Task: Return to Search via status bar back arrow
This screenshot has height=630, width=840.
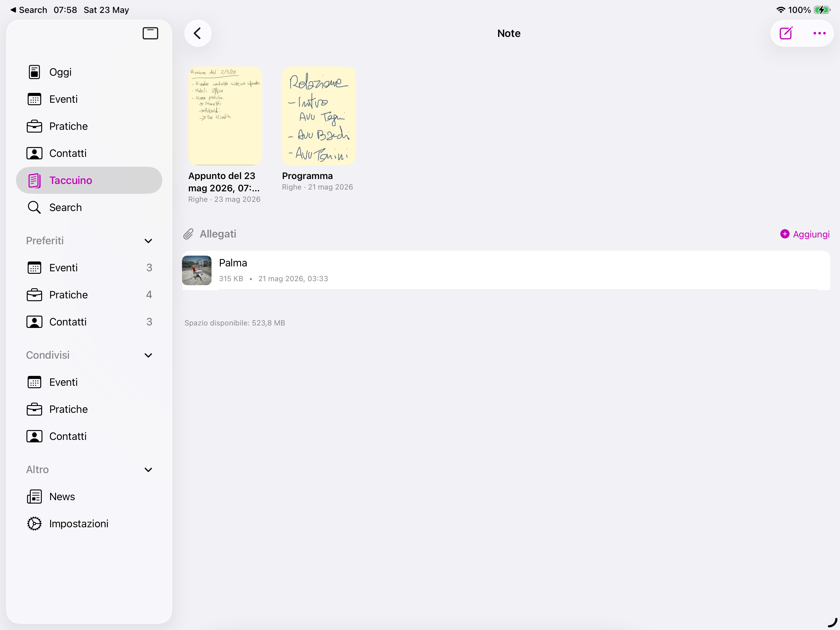Action: (x=29, y=10)
